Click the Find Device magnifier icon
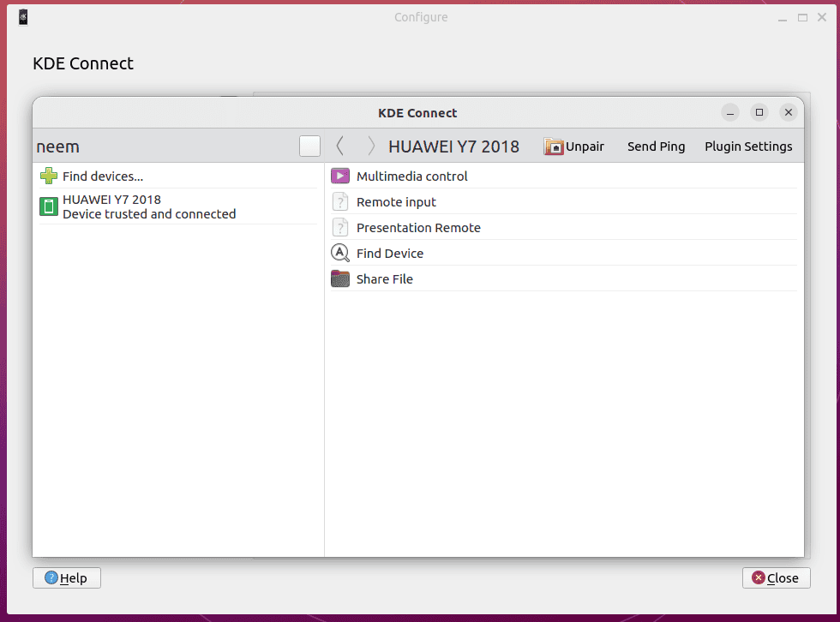Screen dimensions: 840x622 pyautogui.click(x=340, y=253)
